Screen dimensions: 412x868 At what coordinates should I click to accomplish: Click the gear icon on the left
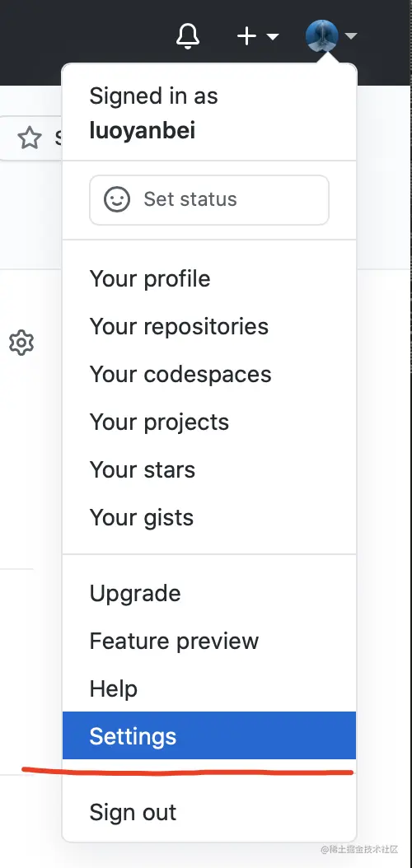click(x=21, y=343)
